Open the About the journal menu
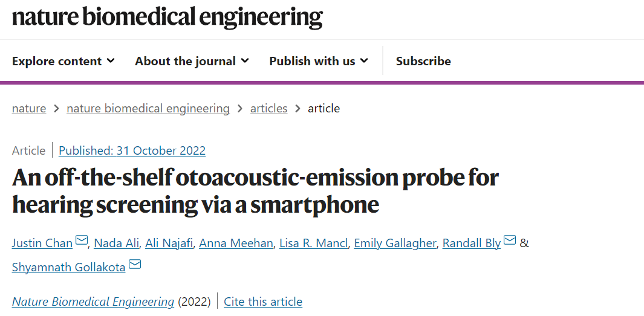644x316 pixels. click(x=192, y=61)
